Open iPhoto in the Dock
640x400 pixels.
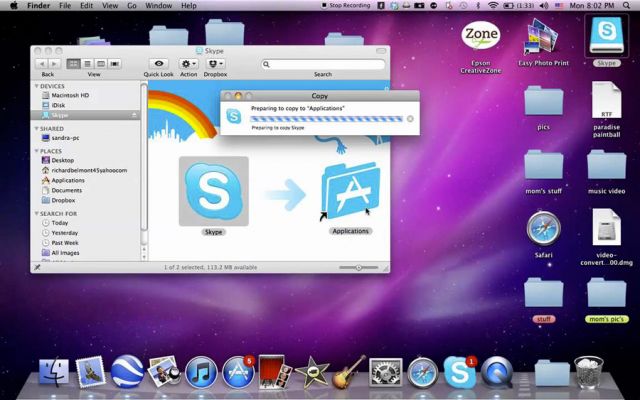tap(164, 371)
